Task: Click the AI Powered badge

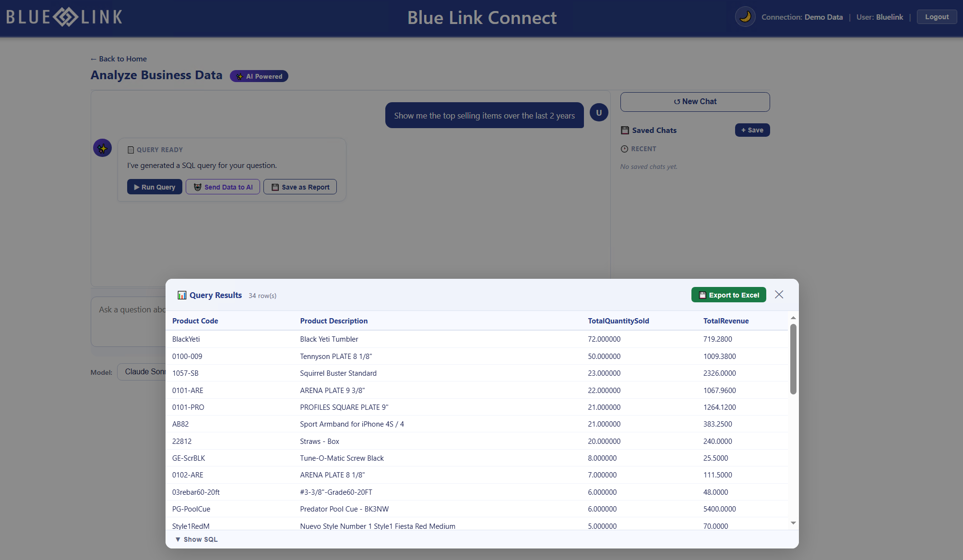Action: (x=259, y=76)
